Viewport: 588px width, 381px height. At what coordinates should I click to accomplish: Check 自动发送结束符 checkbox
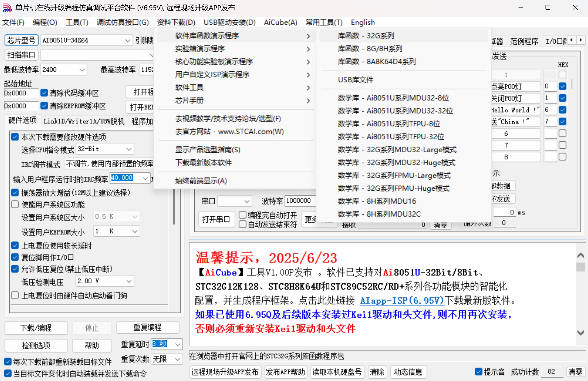(x=243, y=224)
